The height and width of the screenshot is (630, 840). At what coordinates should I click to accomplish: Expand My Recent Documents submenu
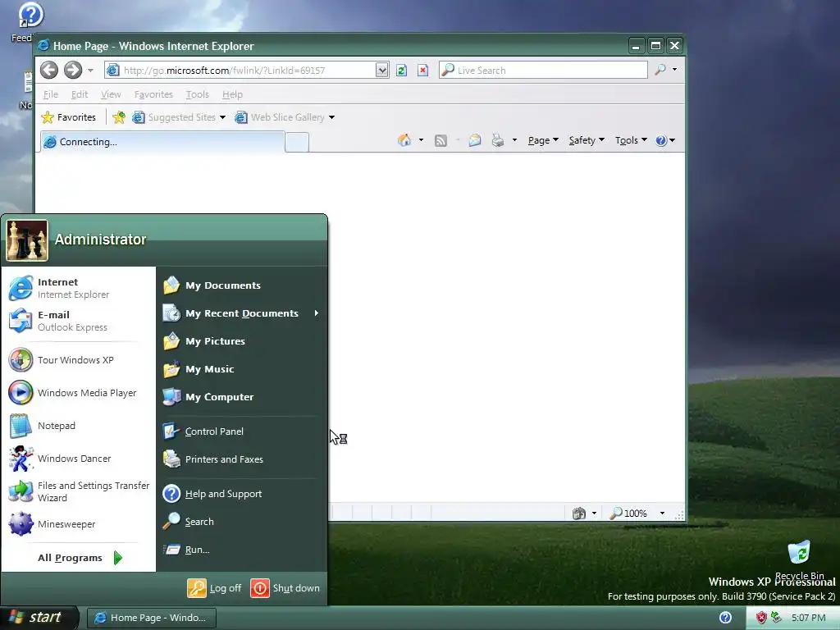click(242, 313)
